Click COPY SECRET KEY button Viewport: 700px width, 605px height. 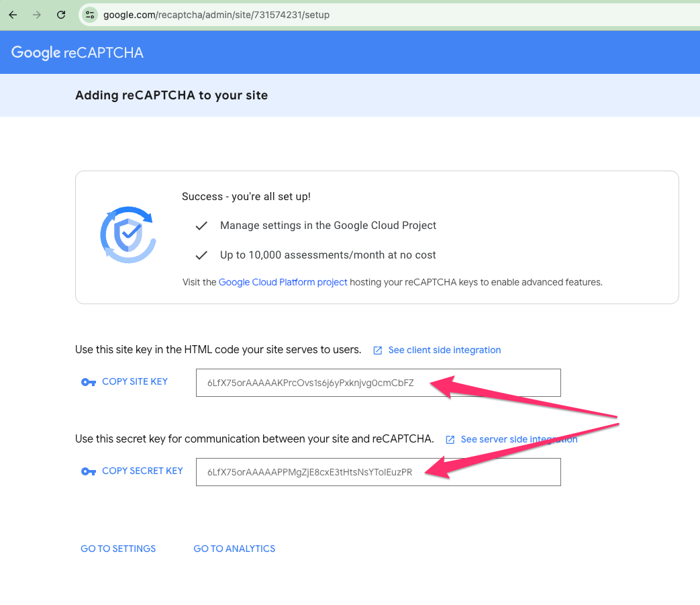142,471
